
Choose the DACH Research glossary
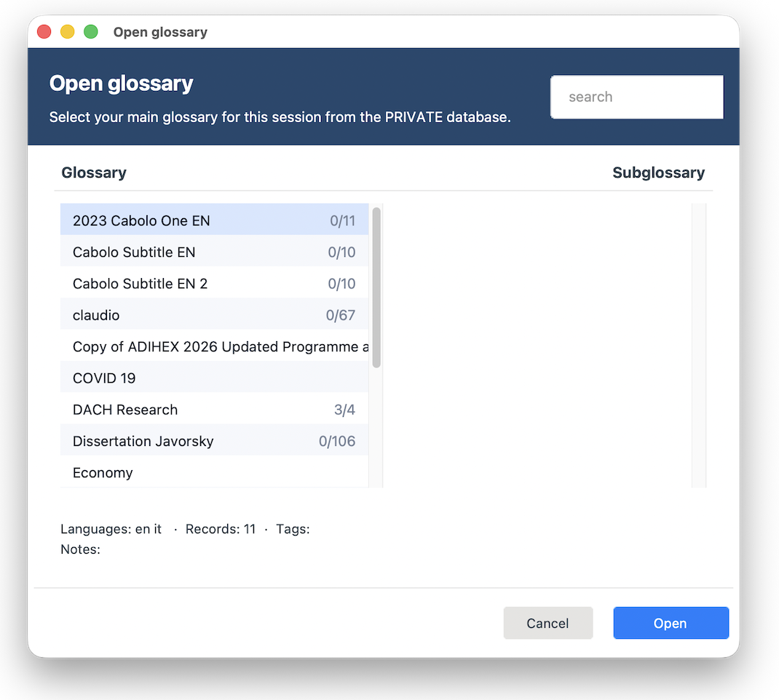[214, 410]
